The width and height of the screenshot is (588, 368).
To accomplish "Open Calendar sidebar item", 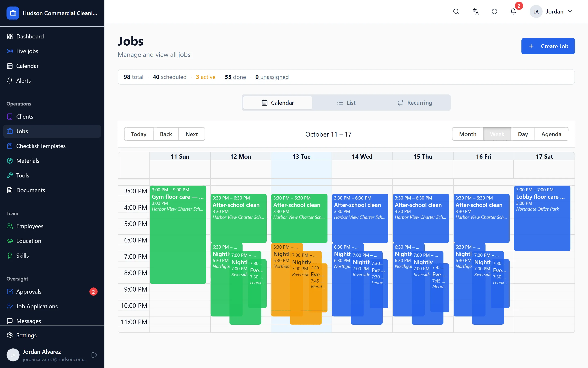I will coord(52,66).
